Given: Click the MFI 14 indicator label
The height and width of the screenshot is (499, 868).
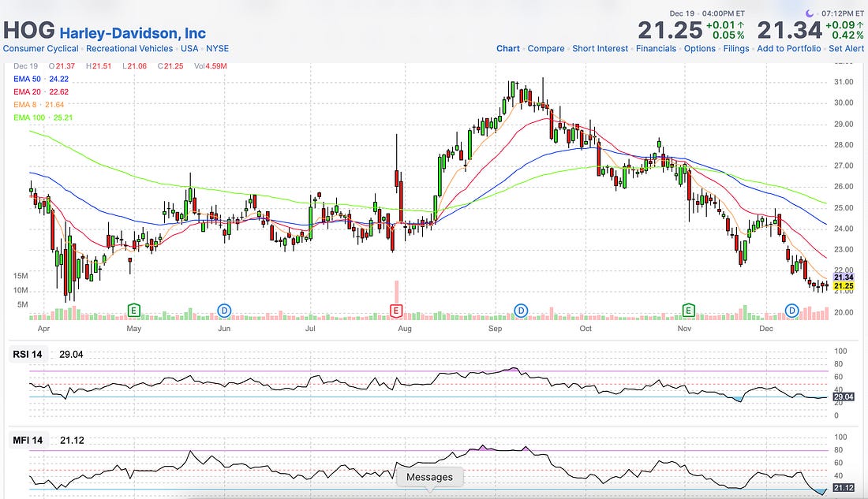Looking at the screenshot, I should (28, 441).
